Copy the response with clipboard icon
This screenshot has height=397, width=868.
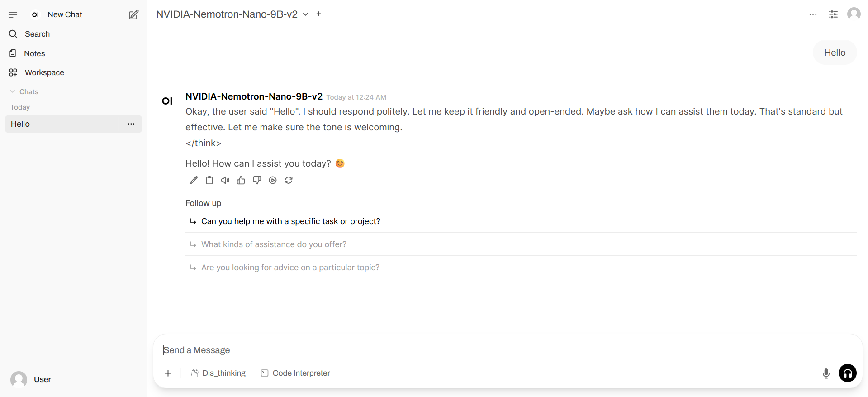click(x=209, y=180)
